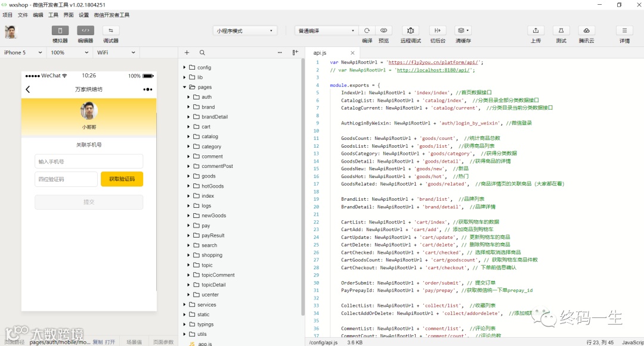Toggle the debugger (调试器) panel
The height and width of the screenshot is (346, 644).
point(111,30)
